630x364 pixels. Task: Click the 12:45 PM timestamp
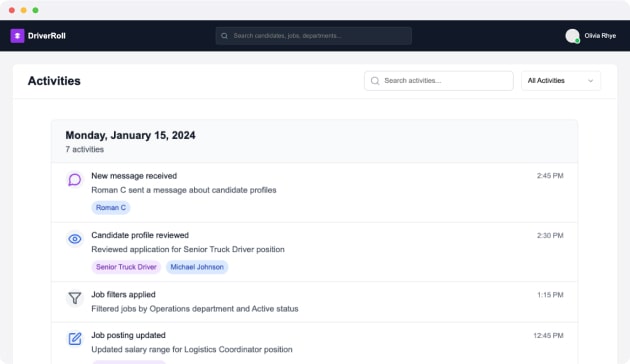click(548, 335)
